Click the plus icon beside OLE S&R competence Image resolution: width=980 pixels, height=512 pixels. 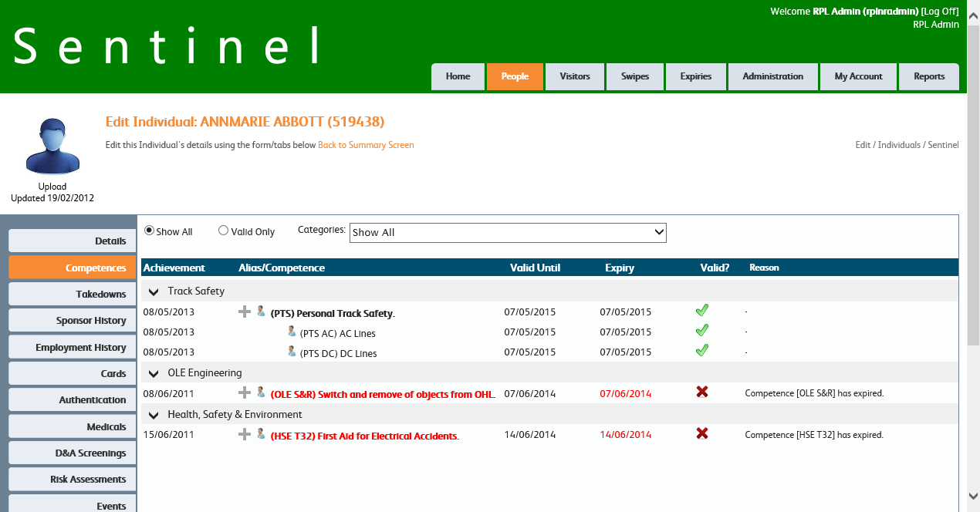245,392
